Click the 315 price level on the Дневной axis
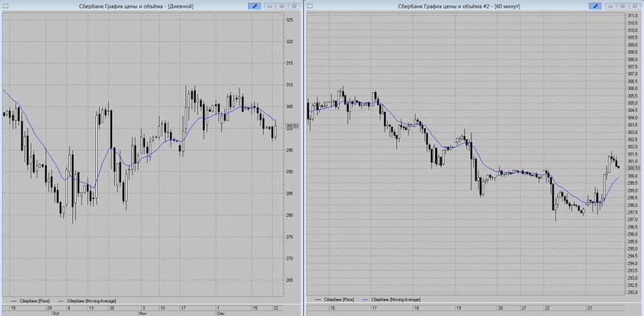 [x=289, y=63]
